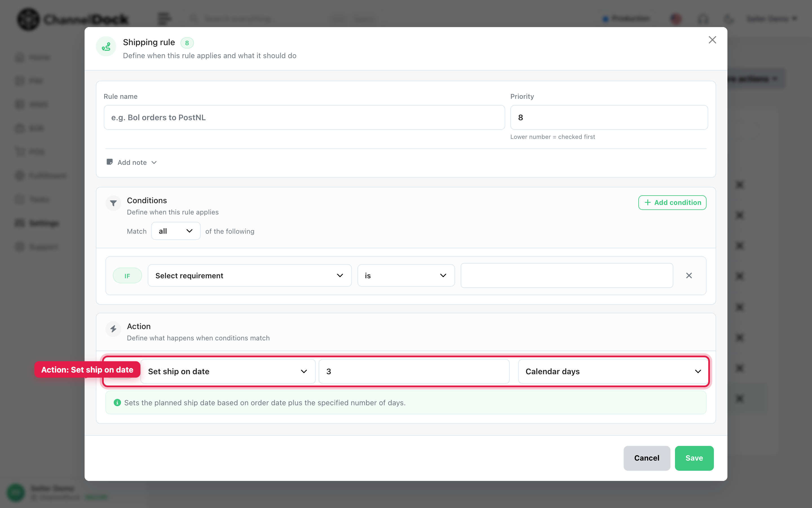The image size is (812, 508).
Task: Click the 'Lower number = checked first' hint
Action: [x=553, y=137]
